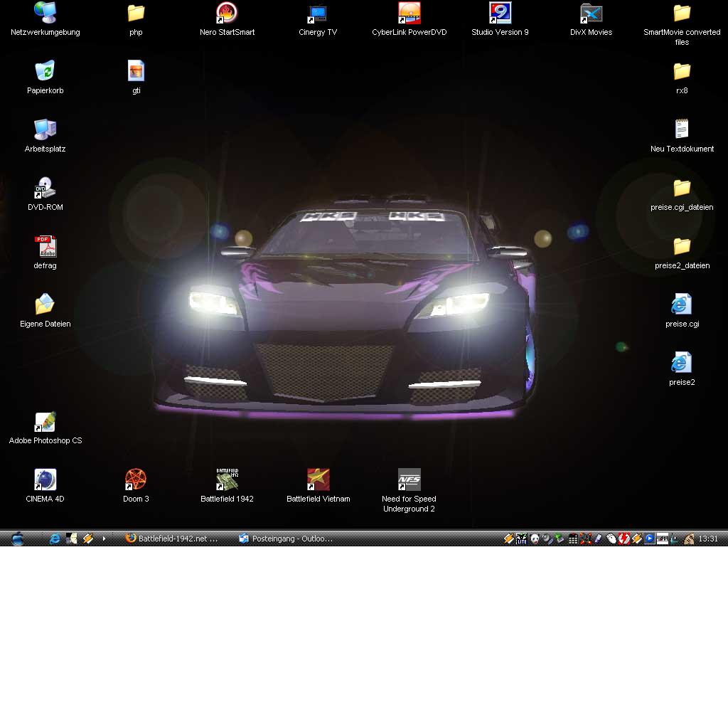
Task: Click the panda tray icon
Action: point(535,539)
